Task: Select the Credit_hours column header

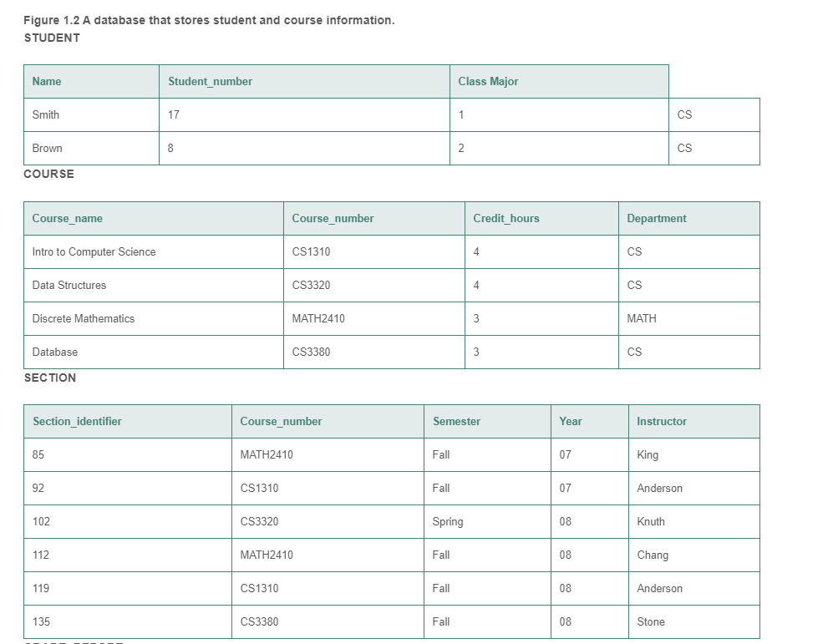Action: pos(506,218)
